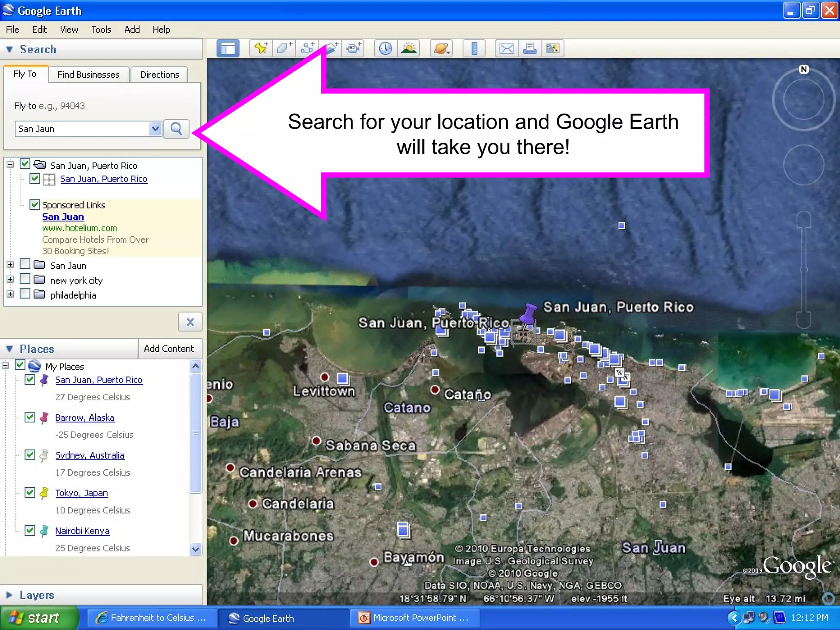Add a path from the toolbar
Screen dimensions: 840x630
pos(307,49)
